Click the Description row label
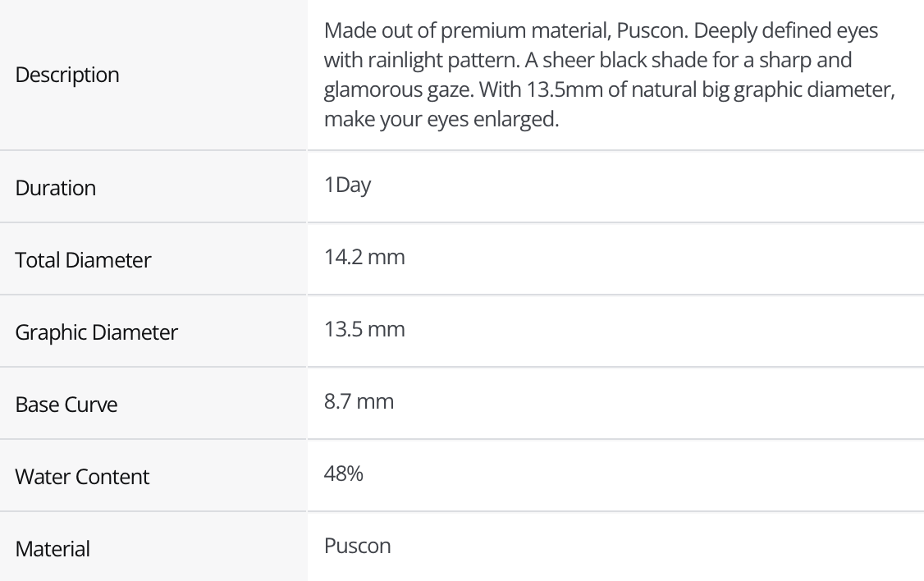The height and width of the screenshot is (581, 924). coord(67,75)
